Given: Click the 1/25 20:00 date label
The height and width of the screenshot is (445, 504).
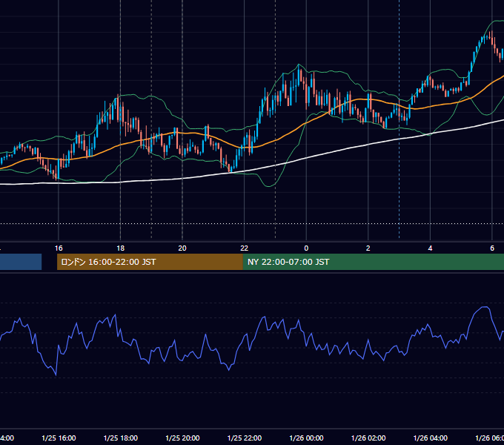Looking at the screenshot, I should coord(182,438).
